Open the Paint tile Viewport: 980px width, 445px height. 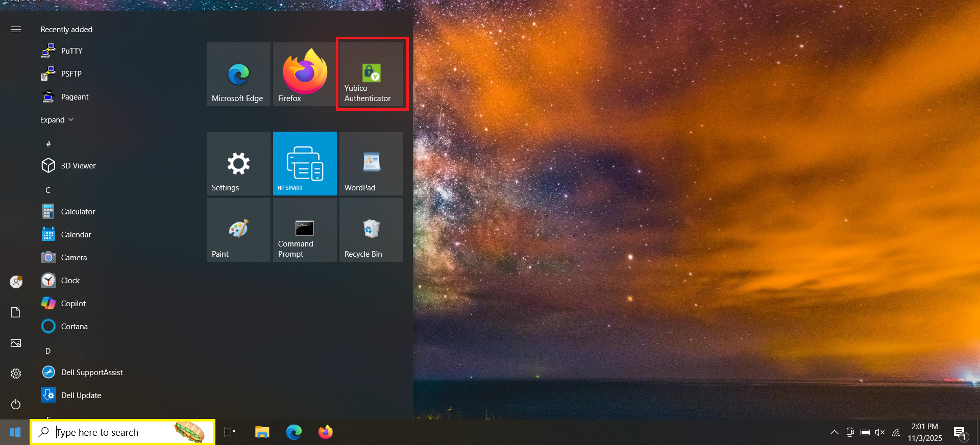click(x=238, y=230)
